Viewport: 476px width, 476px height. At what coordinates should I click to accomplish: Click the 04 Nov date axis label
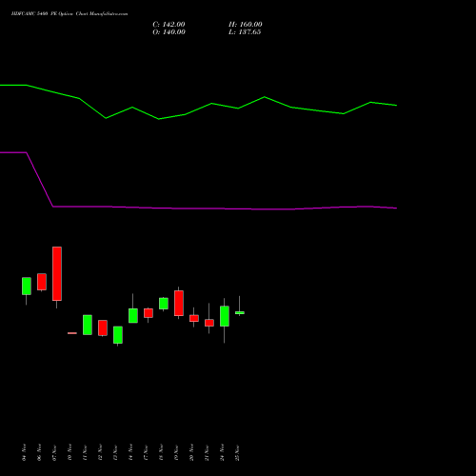(x=25, y=452)
